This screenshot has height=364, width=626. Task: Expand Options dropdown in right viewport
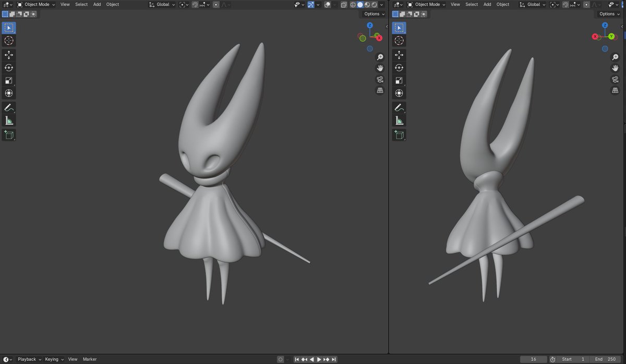pyautogui.click(x=609, y=14)
